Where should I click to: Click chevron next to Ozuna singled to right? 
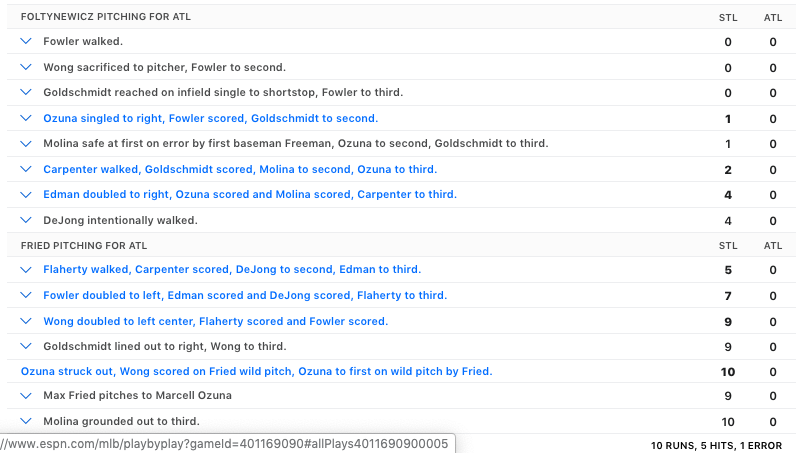[x=27, y=118]
